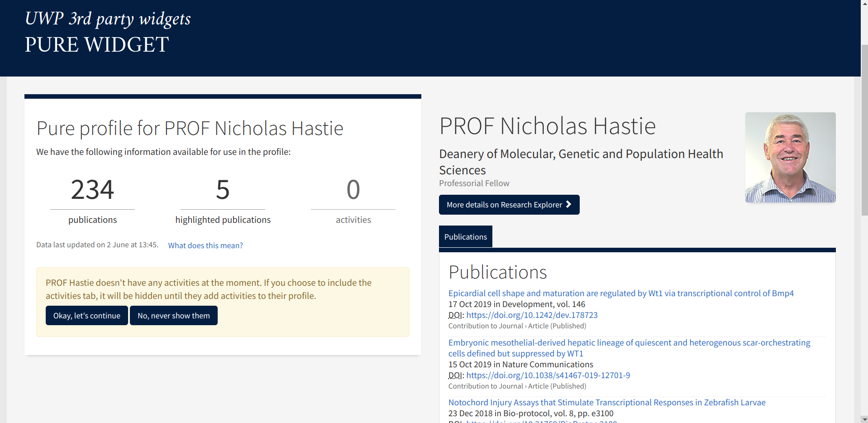868x423 pixels.
Task: Switch to the Publications tab
Action: coord(465,237)
